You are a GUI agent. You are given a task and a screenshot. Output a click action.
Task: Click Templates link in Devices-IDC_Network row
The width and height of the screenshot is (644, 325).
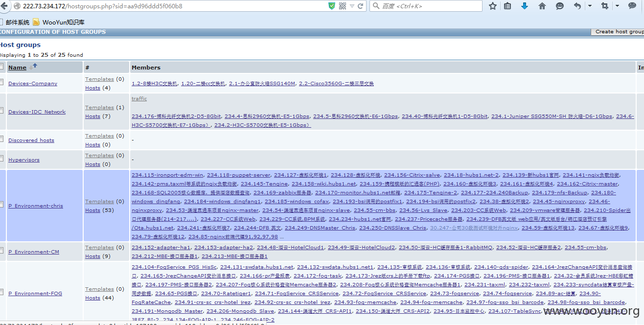[99, 108]
